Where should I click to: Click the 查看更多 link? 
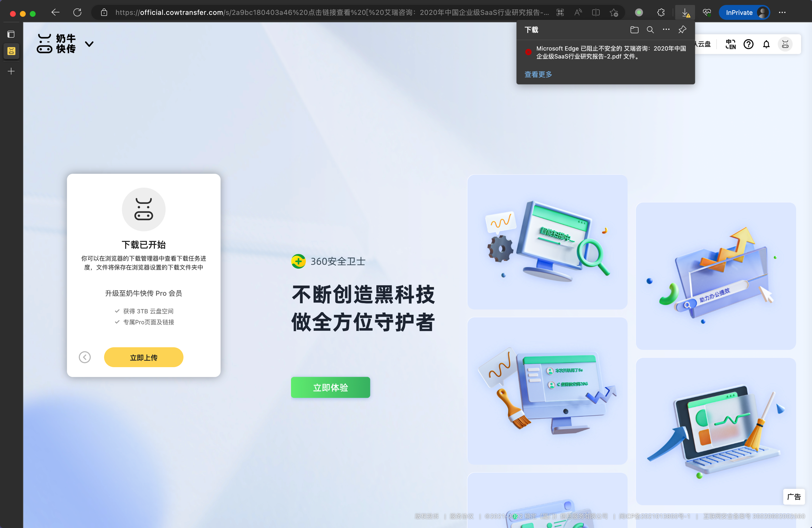(538, 75)
